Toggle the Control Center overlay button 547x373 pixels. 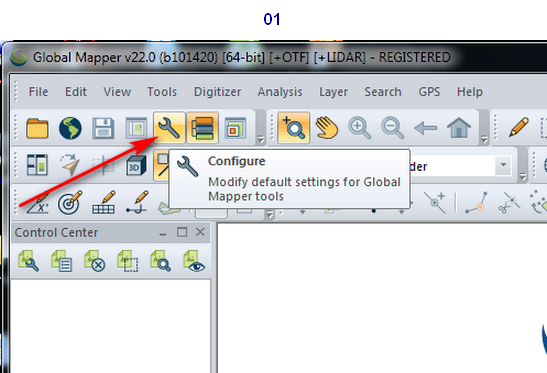202,128
